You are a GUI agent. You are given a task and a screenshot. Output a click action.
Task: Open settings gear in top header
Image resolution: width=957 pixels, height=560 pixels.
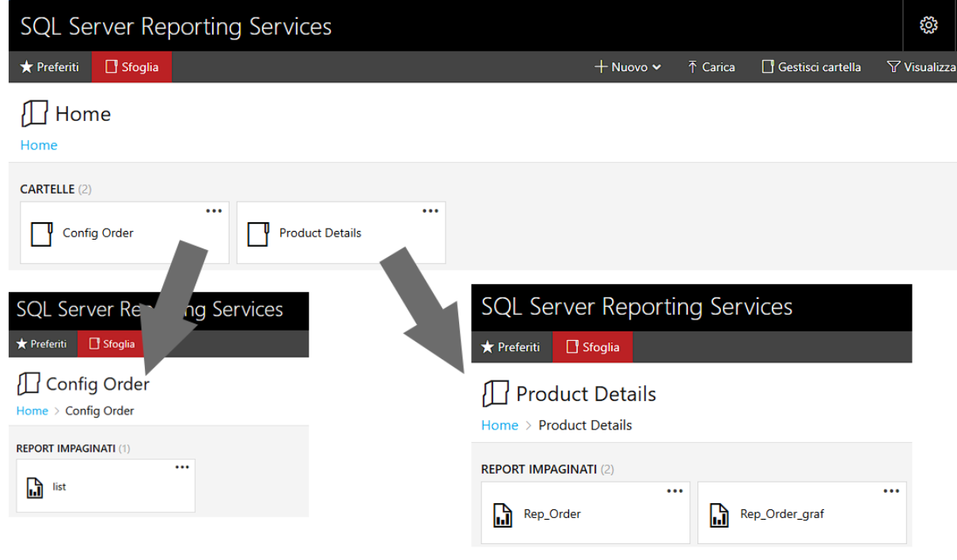(929, 25)
